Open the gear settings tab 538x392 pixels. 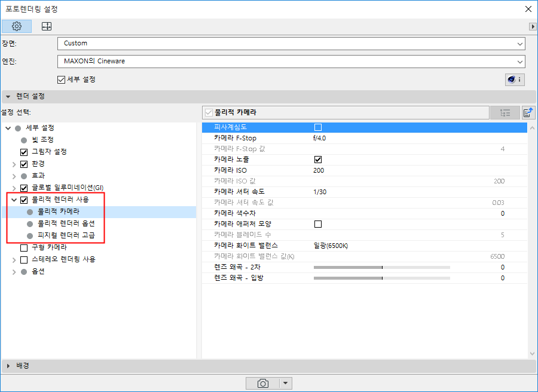click(17, 26)
